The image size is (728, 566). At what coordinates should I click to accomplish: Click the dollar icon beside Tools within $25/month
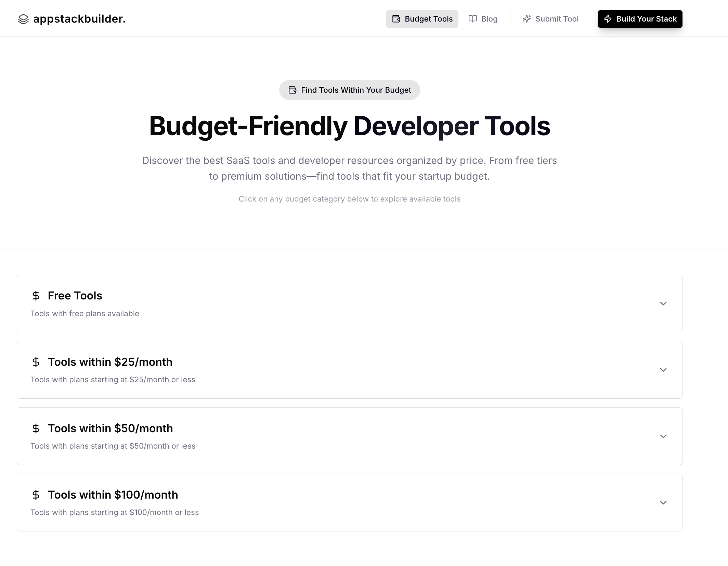[36, 362]
